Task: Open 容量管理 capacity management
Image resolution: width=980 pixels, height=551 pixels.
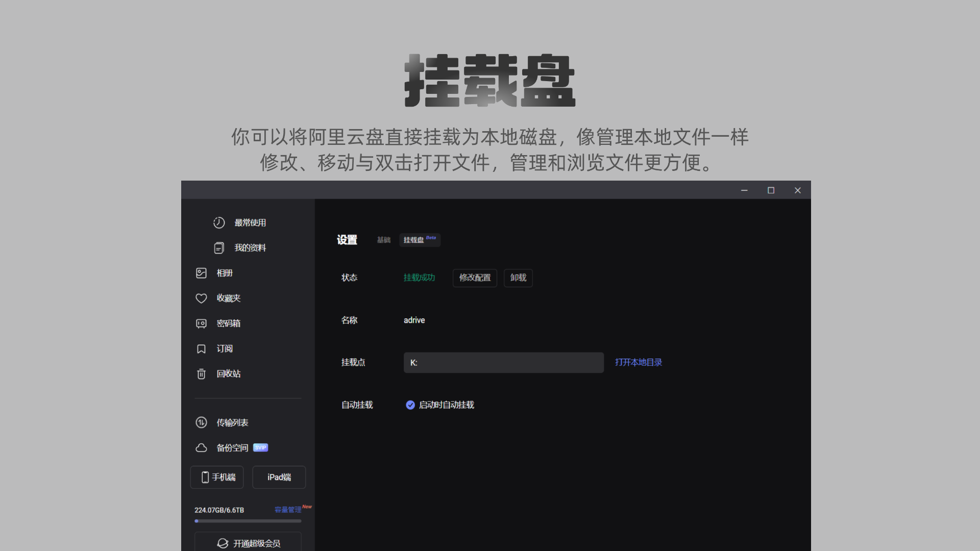Action: (x=287, y=510)
